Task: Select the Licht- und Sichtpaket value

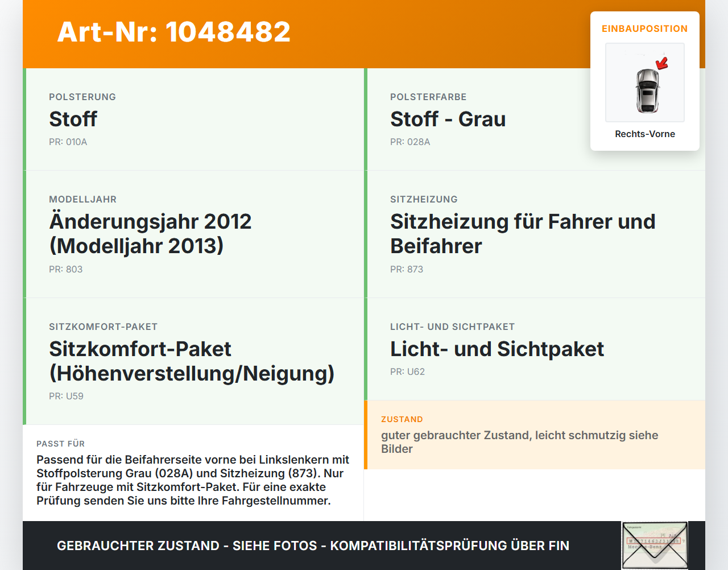Action: pos(497,349)
